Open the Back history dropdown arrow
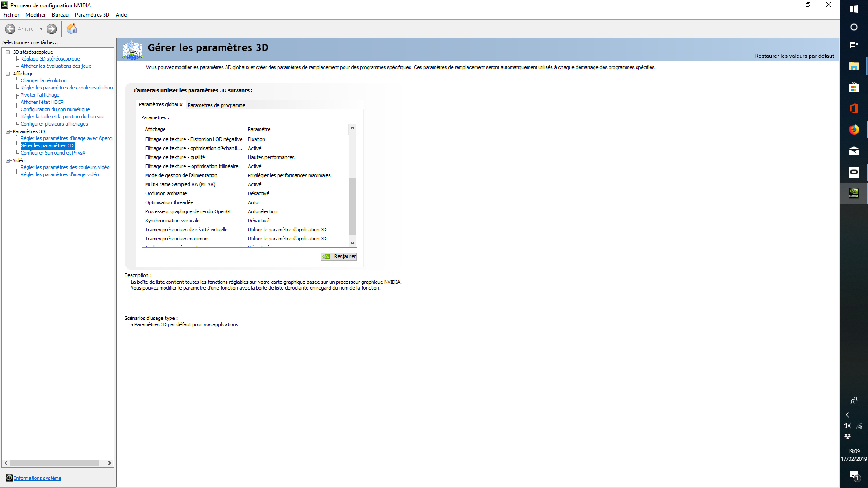 point(41,29)
